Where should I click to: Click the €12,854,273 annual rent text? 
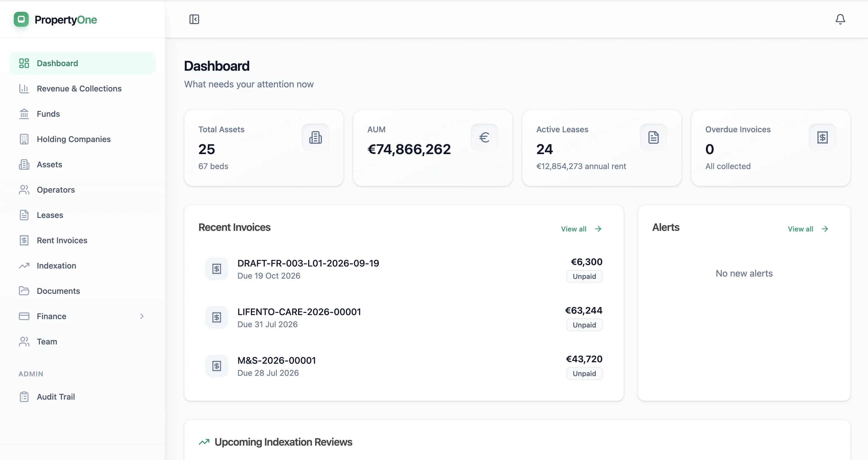(x=581, y=166)
